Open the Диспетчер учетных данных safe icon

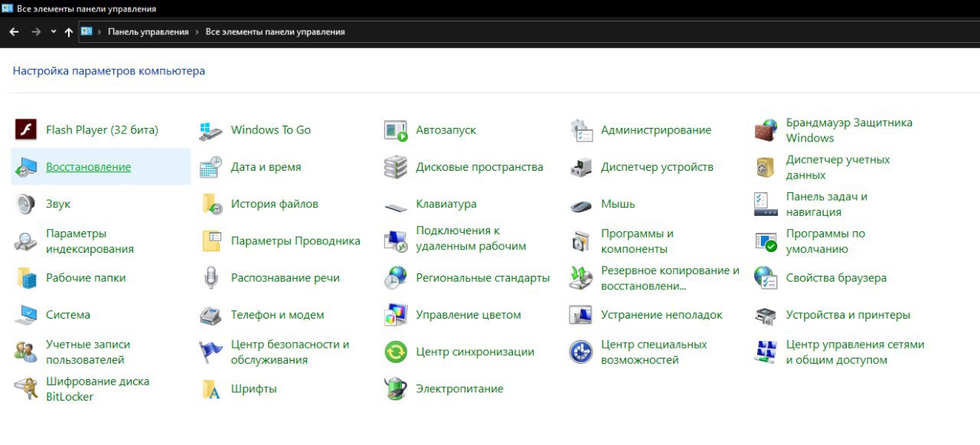[766, 167]
